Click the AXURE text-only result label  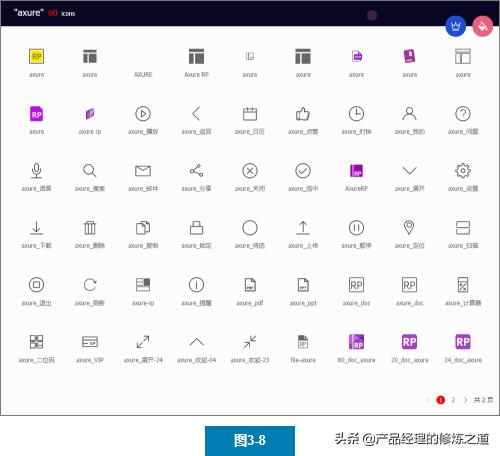pyautogui.click(x=143, y=75)
